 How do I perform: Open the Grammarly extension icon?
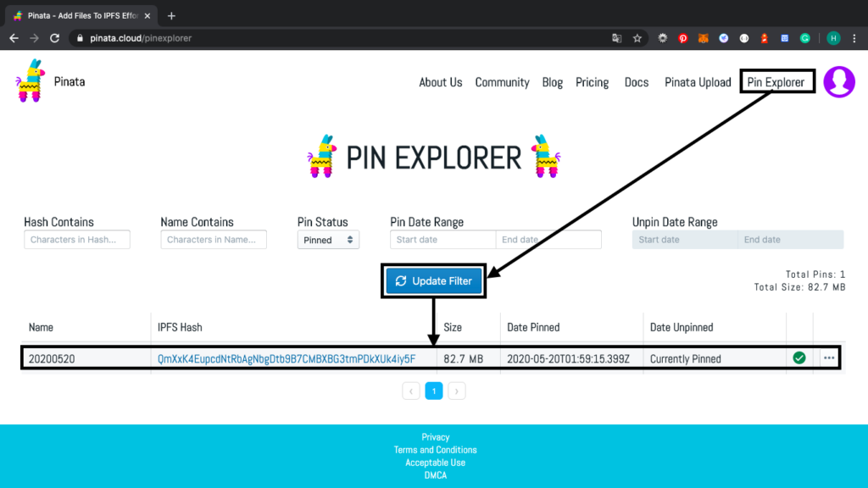805,38
